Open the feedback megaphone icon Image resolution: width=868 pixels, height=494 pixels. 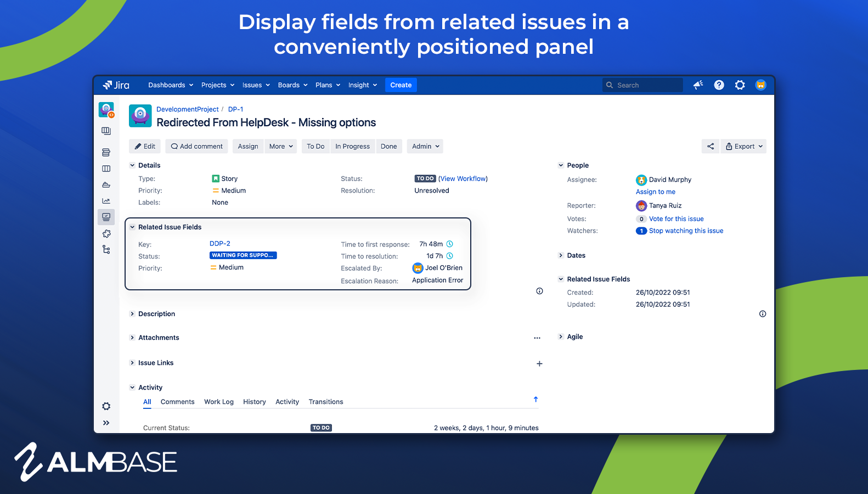[x=698, y=85]
